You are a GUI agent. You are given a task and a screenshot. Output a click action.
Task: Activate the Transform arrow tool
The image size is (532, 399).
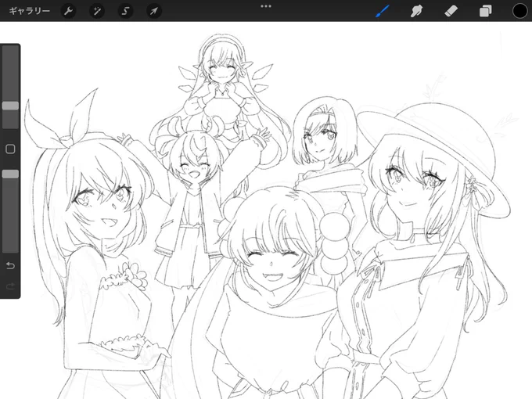click(154, 11)
